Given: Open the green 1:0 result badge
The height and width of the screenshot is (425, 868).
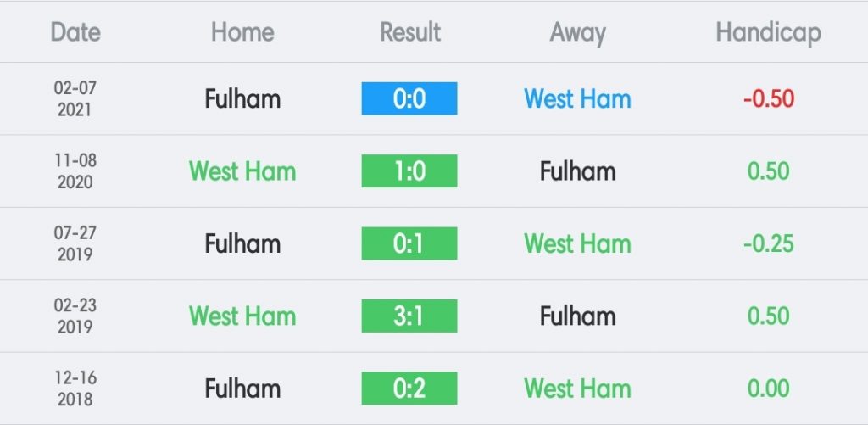Looking at the screenshot, I should click(409, 171).
